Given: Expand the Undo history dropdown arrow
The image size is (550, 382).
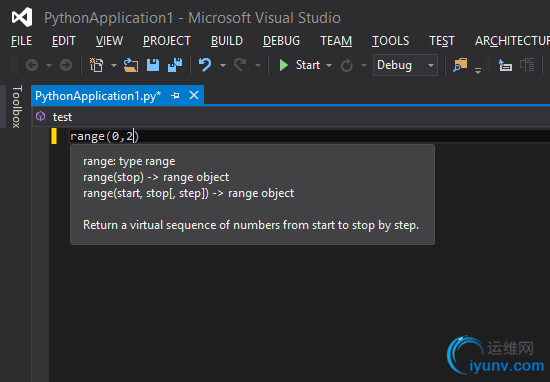Looking at the screenshot, I should click(223, 66).
